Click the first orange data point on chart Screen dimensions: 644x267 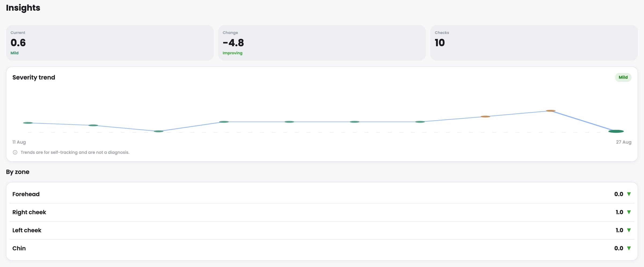pyautogui.click(x=485, y=117)
